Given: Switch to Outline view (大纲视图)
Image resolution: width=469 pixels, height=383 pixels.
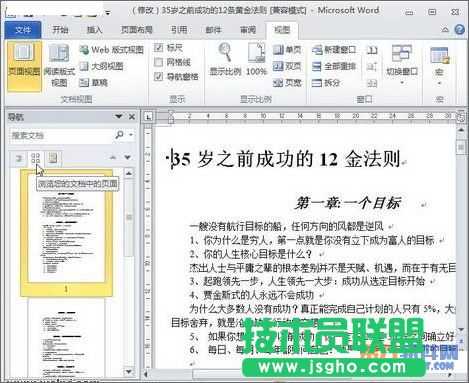Looking at the screenshot, I should click(101, 66).
